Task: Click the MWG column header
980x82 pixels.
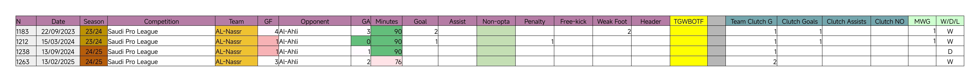Action: tap(922, 21)
